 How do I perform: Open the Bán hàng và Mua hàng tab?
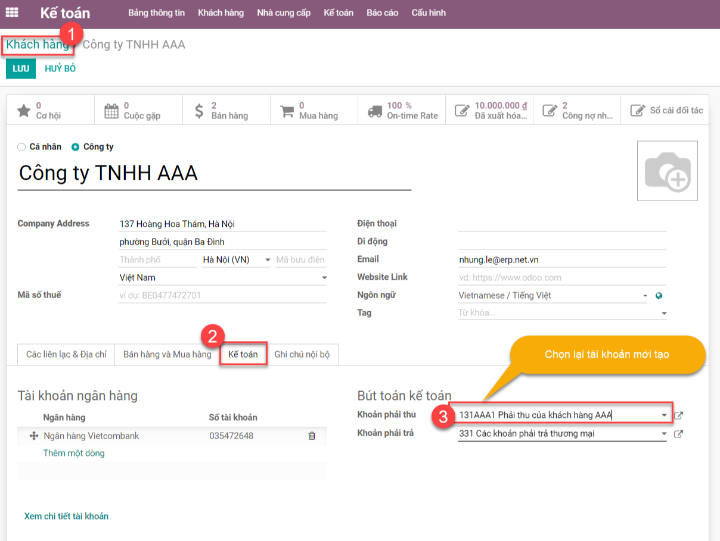click(x=167, y=354)
